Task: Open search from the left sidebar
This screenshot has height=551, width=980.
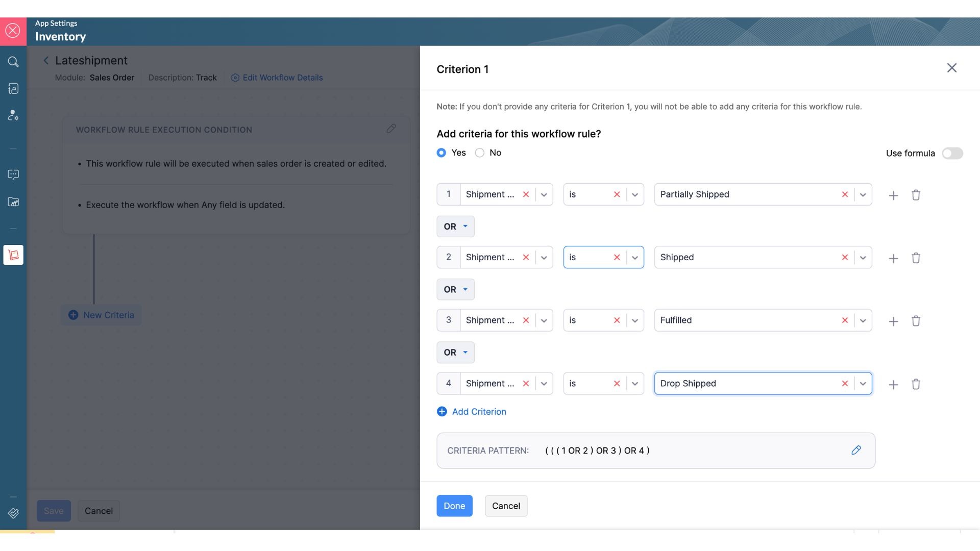Action: click(13, 62)
